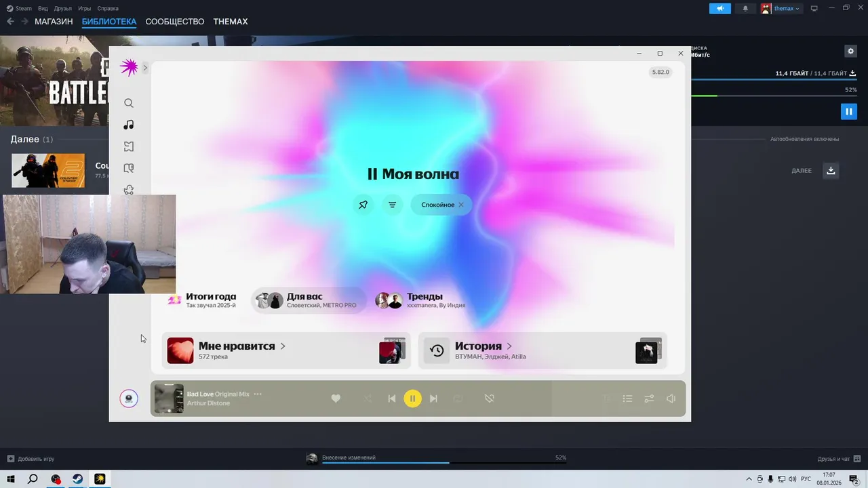Go to Steam БИБЛИОТЕКА tab
This screenshot has width=868, height=488.
point(109,22)
